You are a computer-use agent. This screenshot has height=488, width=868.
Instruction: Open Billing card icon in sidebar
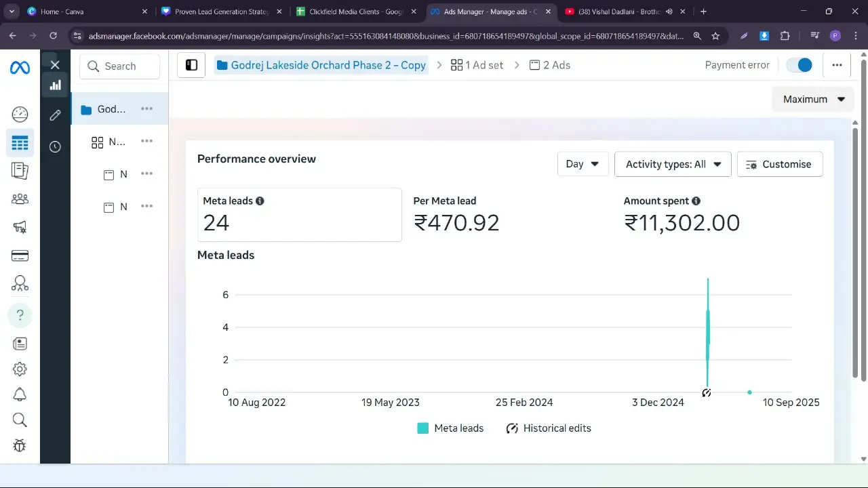pos(20,256)
